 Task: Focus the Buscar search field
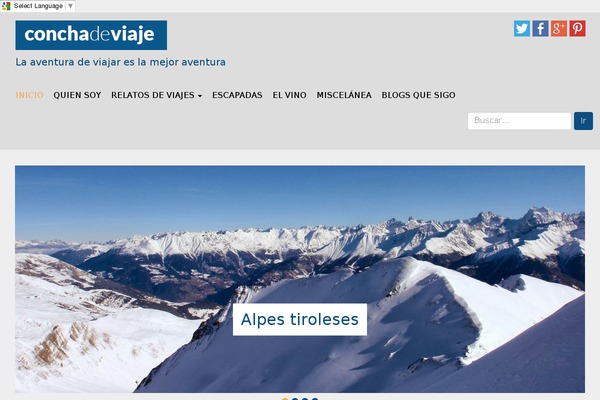click(519, 121)
